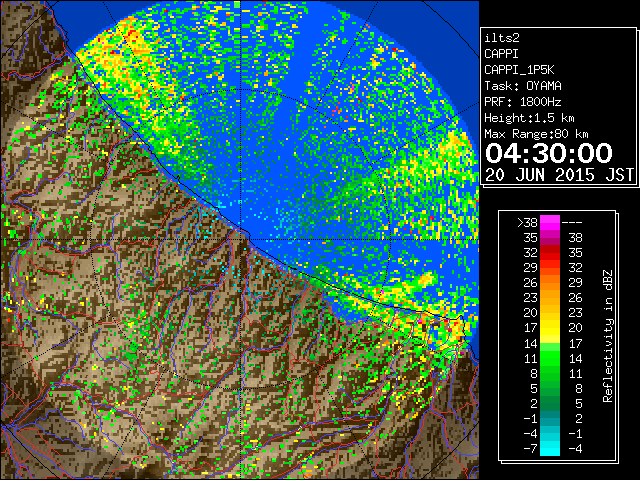This screenshot has height=480, width=640.
Task: Click the cyan -7 dBZ legend swatch
Action: coord(550,448)
